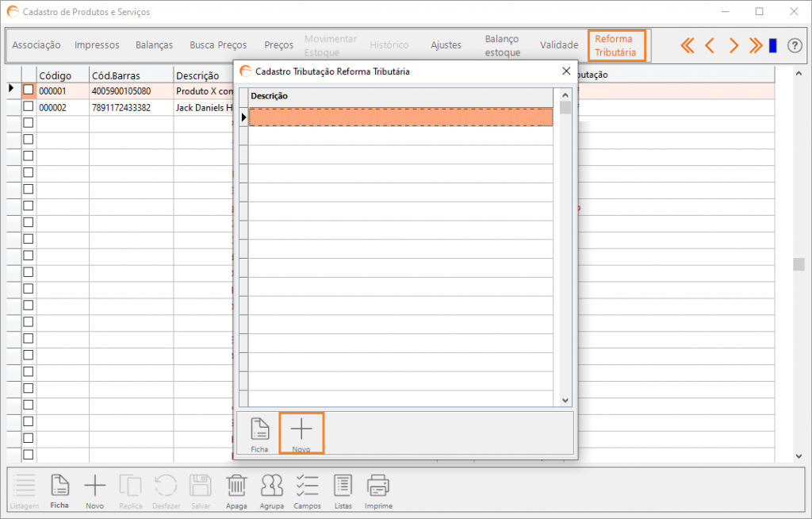Click the blue color indicator square
Image resolution: width=812 pixels, height=519 pixels.
(x=772, y=45)
